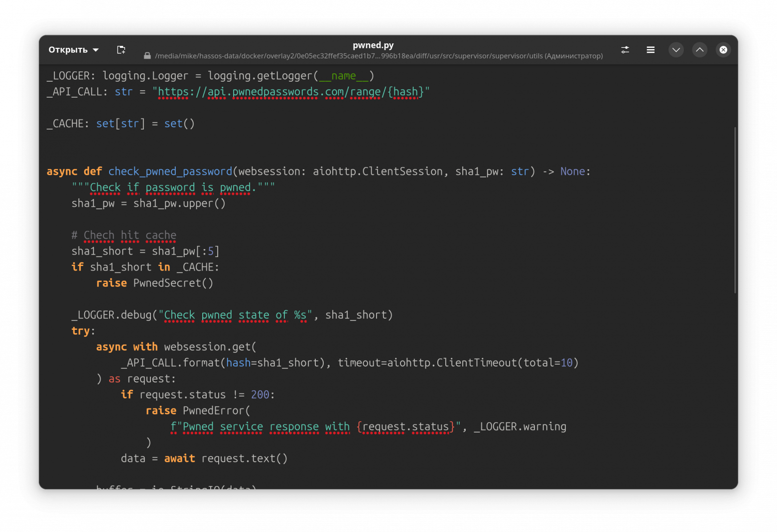Open the "Открыть" file dropdown
The width and height of the screenshot is (777, 532).
[x=73, y=50]
